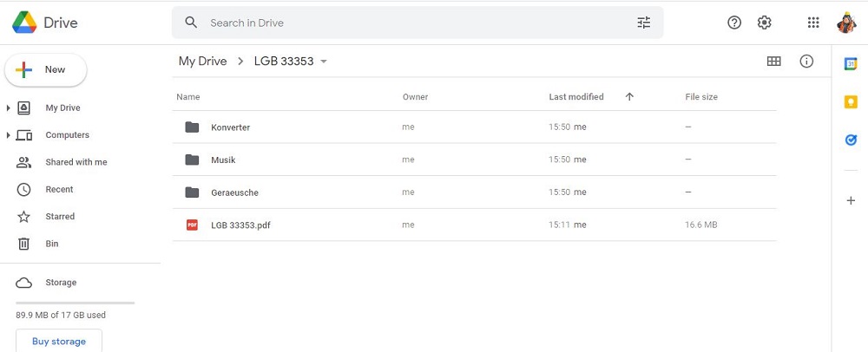Navigate to My Drive breadcrumb
Screen dimensions: 868x352
click(x=202, y=62)
